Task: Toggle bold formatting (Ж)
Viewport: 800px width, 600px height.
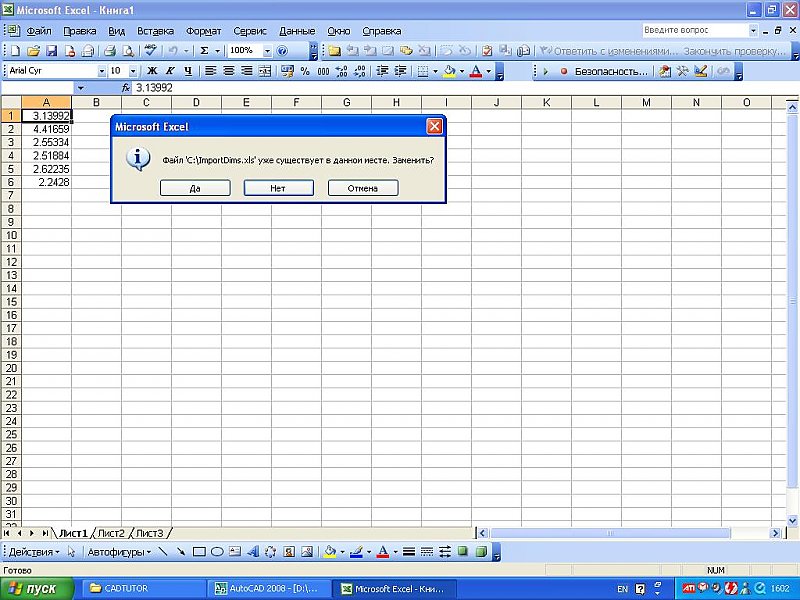Action: (x=152, y=71)
